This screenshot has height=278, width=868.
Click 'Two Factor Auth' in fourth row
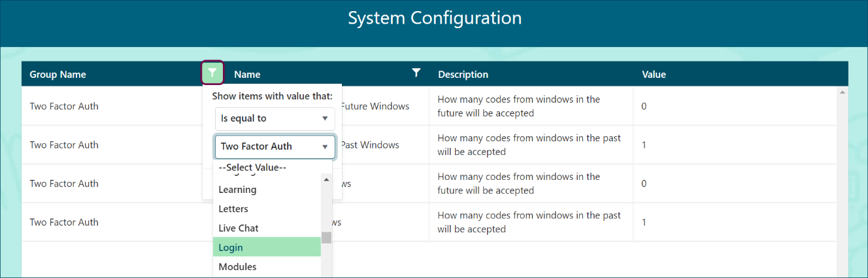coord(64,222)
